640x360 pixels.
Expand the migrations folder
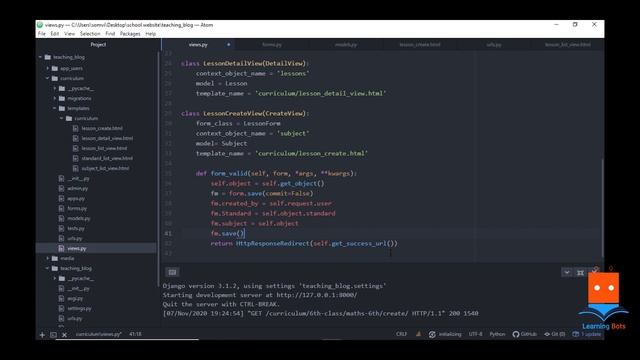pyautogui.click(x=55, y=98)
